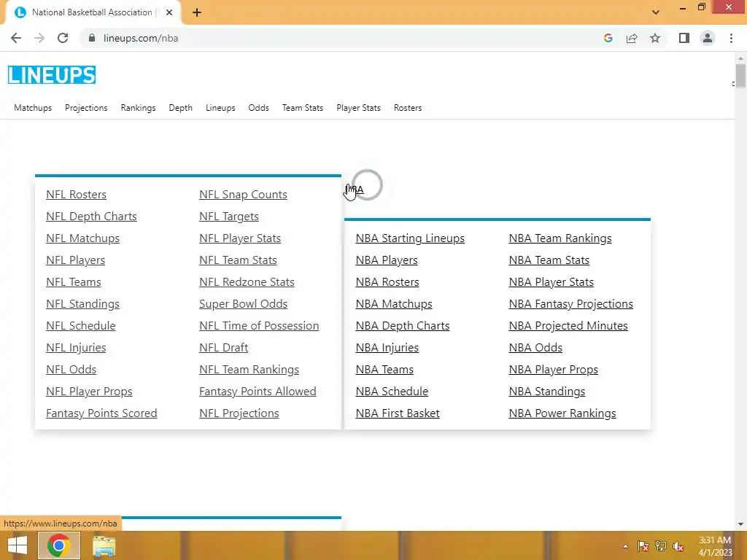Screen dimensions: 747x560
Task: Click the network tray icon
Action: coord(660,546)
